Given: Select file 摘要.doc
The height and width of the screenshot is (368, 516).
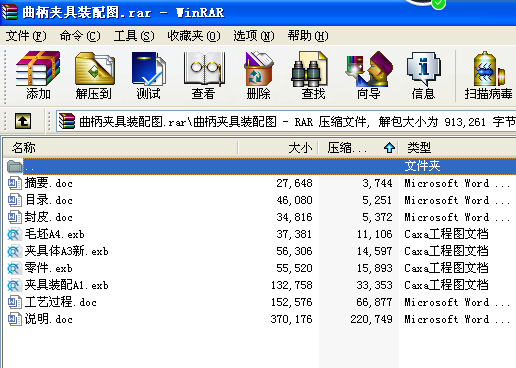Looking at the screenshot, I should [x=49, y=183].
